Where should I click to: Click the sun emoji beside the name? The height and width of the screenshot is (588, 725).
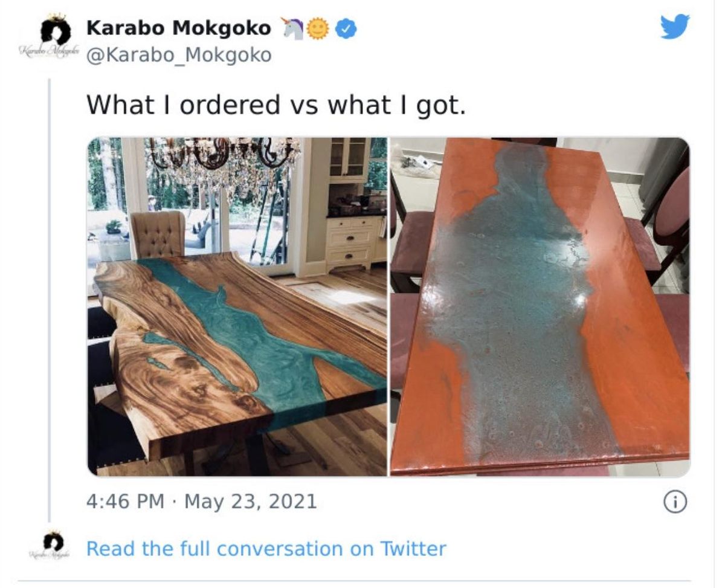318,28
